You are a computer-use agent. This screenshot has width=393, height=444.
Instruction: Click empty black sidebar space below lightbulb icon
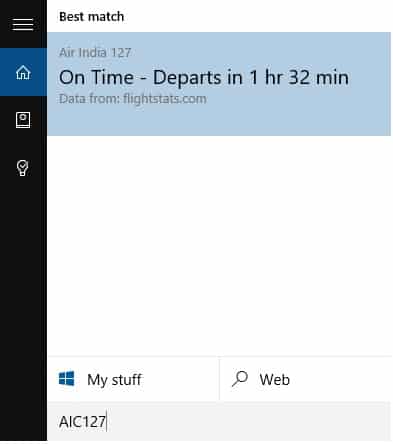23,300
